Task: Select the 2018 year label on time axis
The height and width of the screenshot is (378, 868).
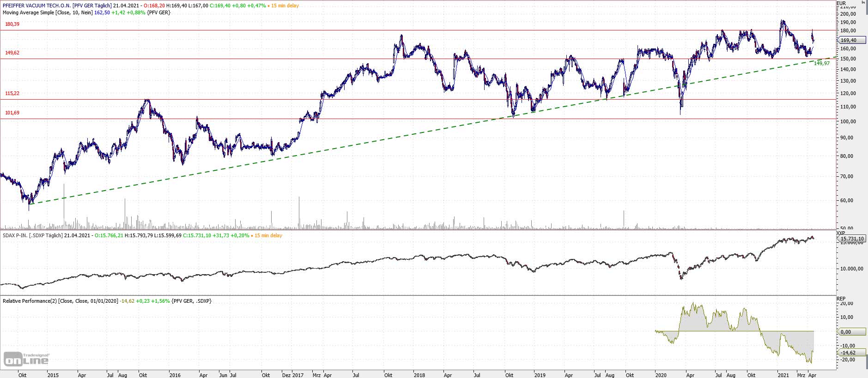Action: [419, 375]
